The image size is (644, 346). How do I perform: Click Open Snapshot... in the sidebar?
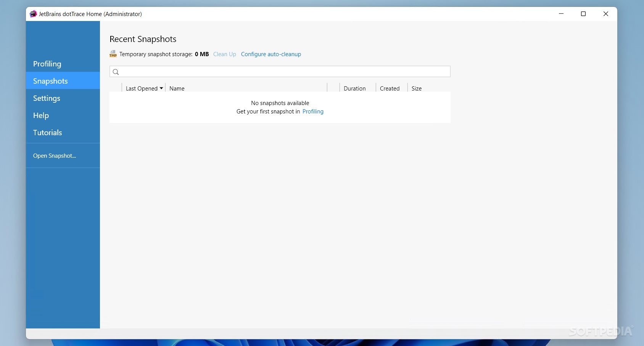click(55, 156)
